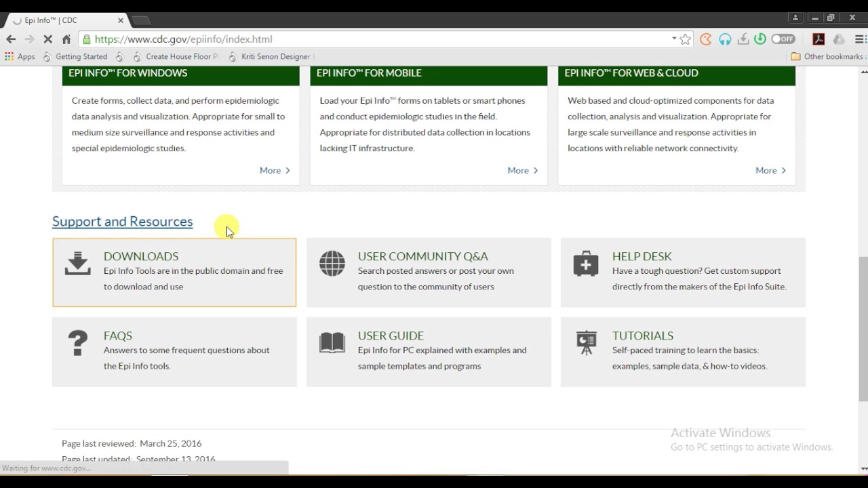Click the Help Desk description text
868x488 pixels.
point(699,279)
